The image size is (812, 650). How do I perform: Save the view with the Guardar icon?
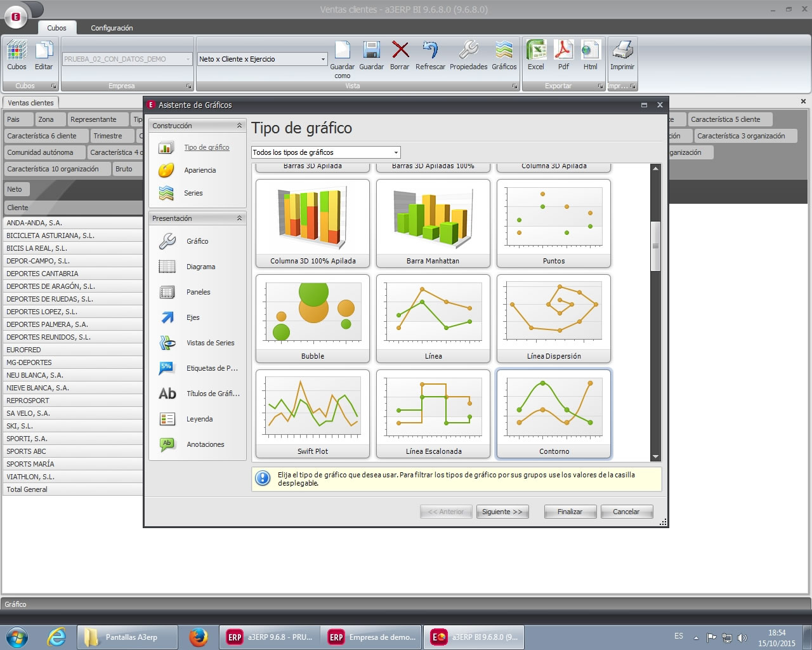coord(371,56)
